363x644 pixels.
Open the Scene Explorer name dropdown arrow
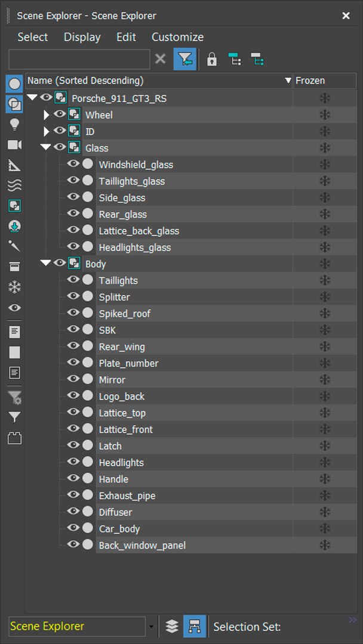click(151, 626)
